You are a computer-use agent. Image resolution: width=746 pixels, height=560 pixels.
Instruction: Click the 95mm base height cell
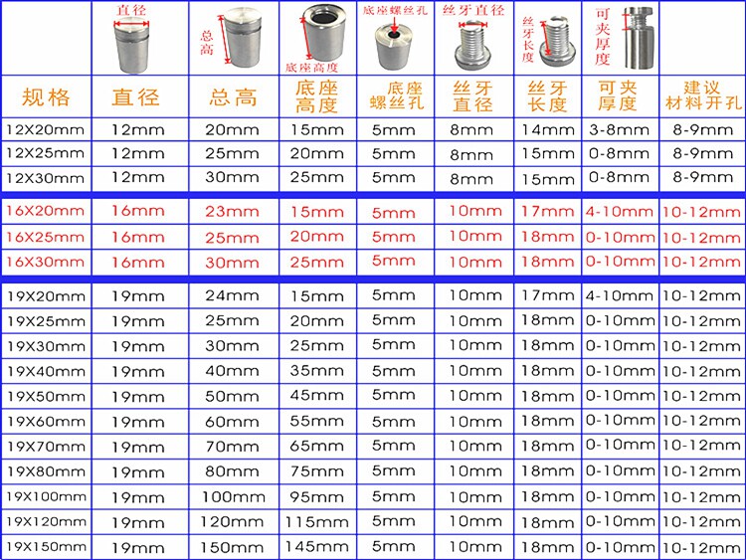point(317,496)
